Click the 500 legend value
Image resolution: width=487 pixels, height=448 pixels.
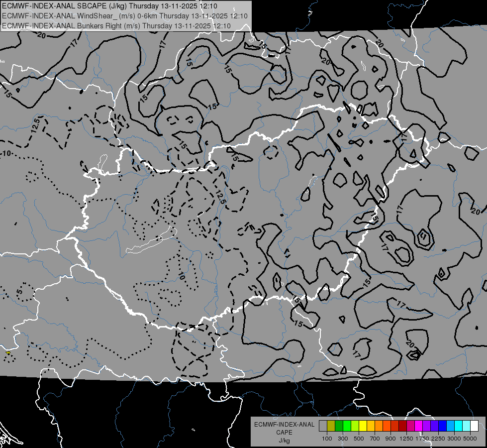tap(359, 439)
